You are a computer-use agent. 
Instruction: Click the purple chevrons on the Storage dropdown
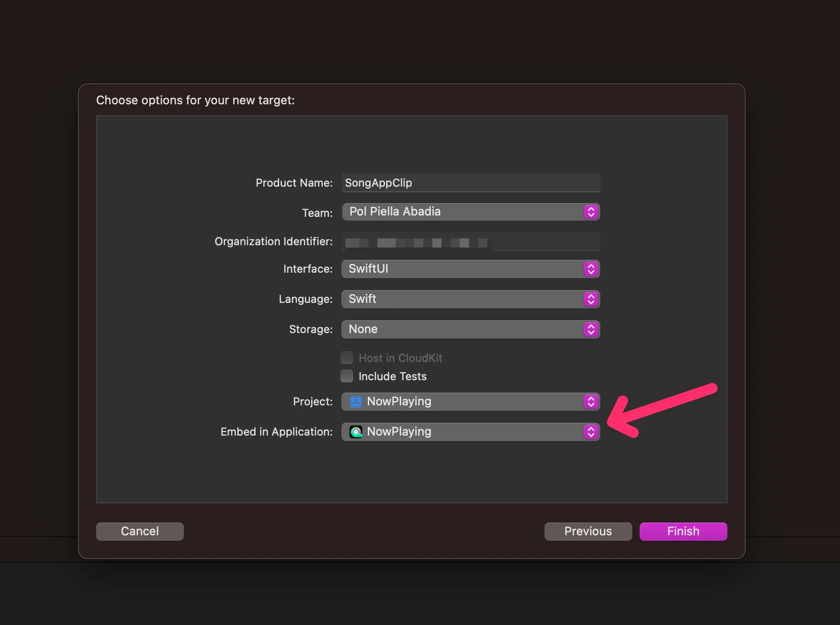click(591, 329)
